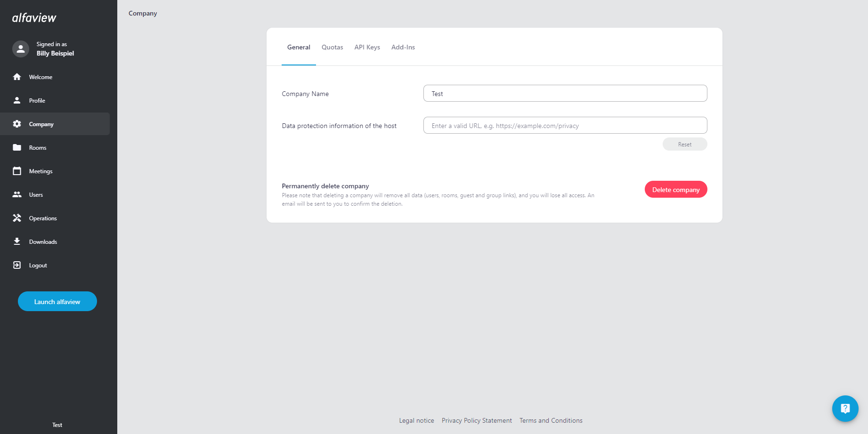Click the Downloads arrow icon
The width and height of the screenshot is (868, 434).
(17, 241)
